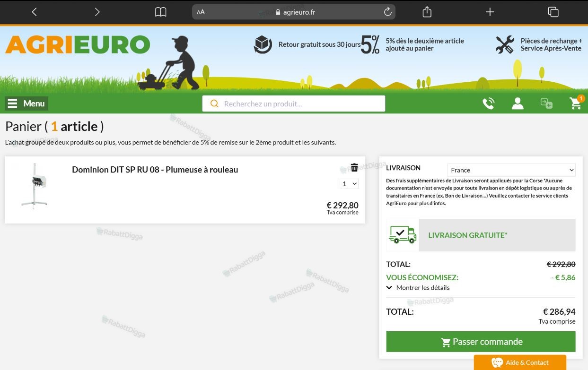Click the final total '€ 286,94'
Image resolution: width=588 pixels, height=370 pixels.
[x=559, y=311]
